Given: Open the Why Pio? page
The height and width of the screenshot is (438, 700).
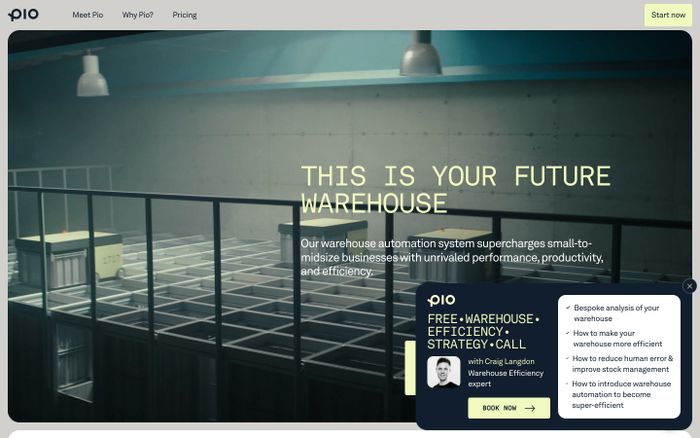Looking at the screenshot, I should [137, 15].
